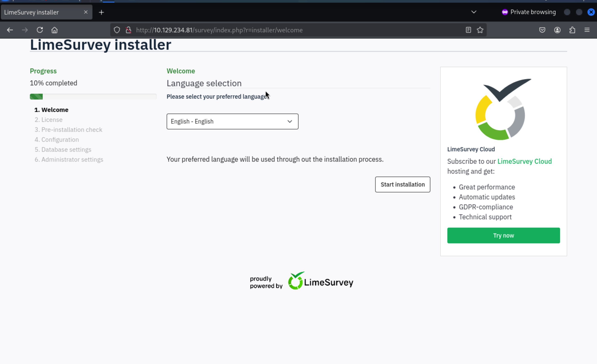Toggle reader view in the address bar
597x364 pixels.
pos(468,30)
